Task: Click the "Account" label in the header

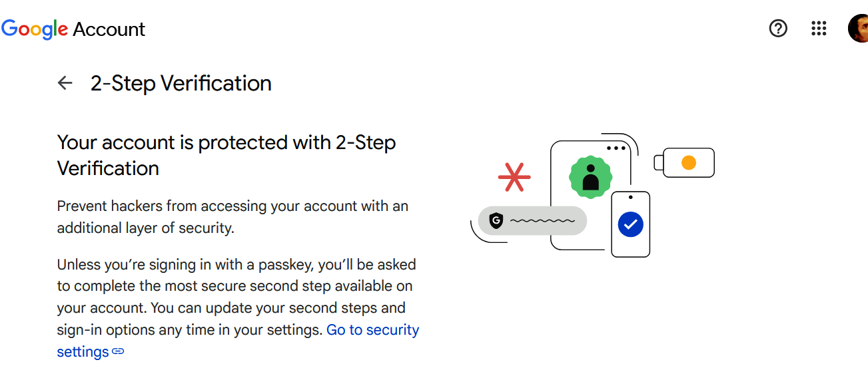Action: coord(111,29)
